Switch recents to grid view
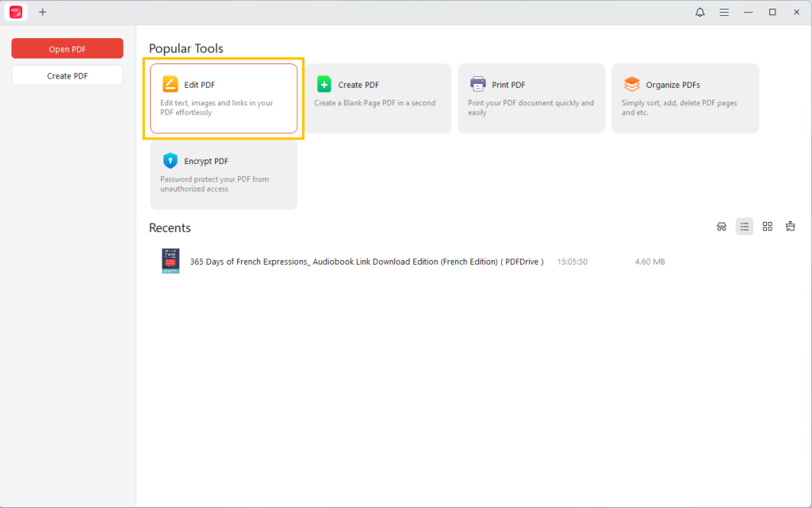 click(x=767, y=227)
